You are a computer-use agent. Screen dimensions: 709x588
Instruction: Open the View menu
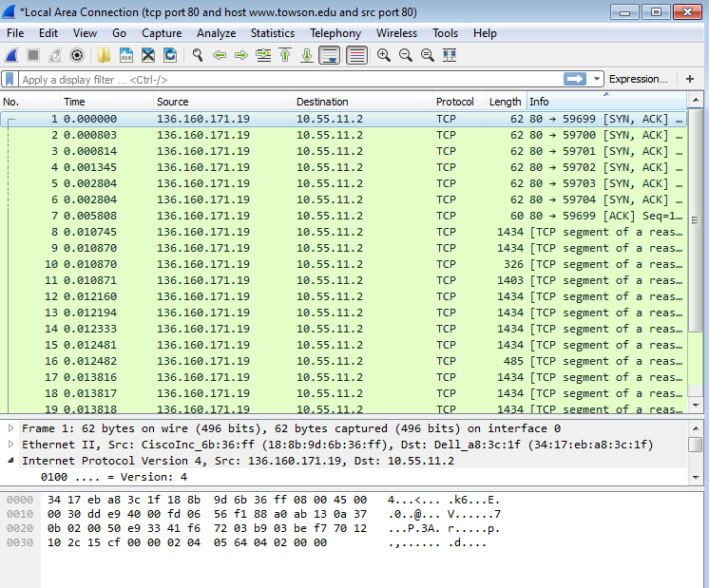coord(85,33)
